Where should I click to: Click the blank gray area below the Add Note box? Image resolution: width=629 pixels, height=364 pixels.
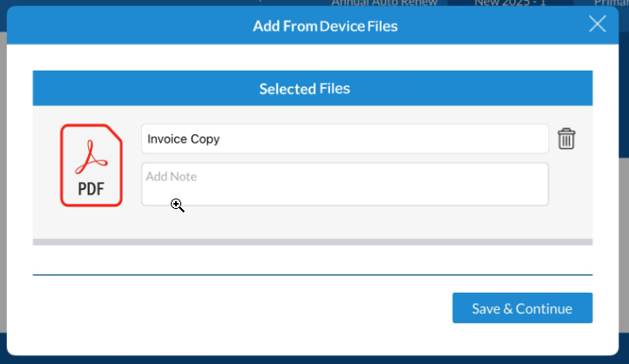click(x=344, y=222)
